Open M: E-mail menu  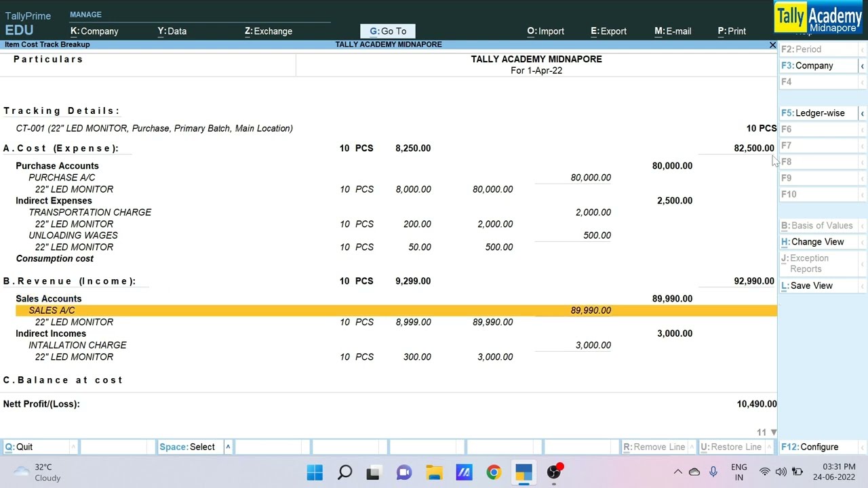click(673, 31)
